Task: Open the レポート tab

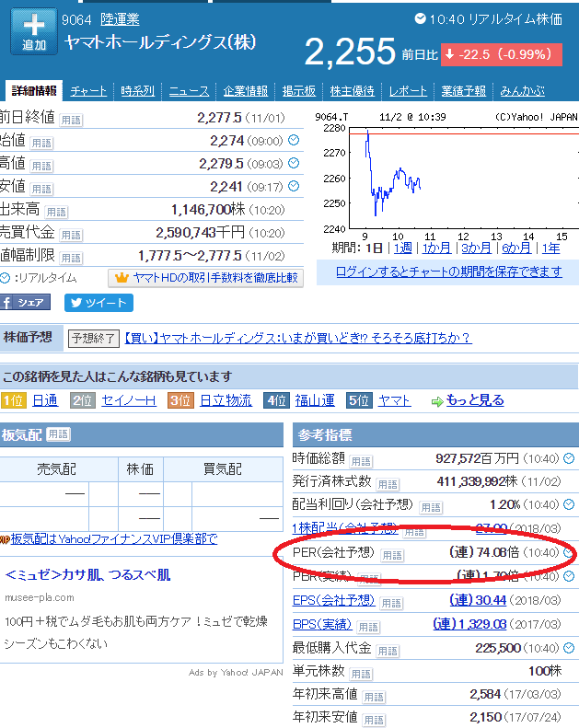Action: coord(408,91)
